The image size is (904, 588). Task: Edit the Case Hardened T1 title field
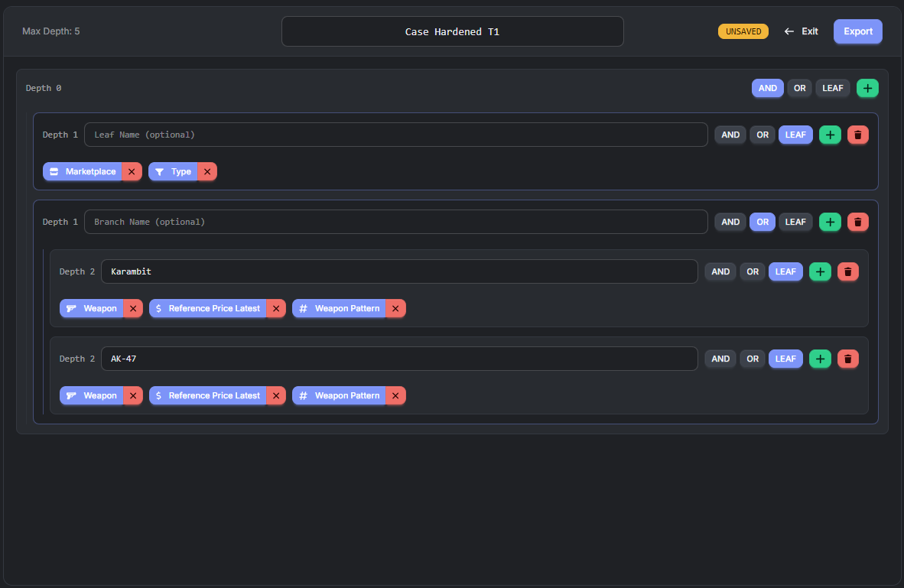tap(453, 31)
